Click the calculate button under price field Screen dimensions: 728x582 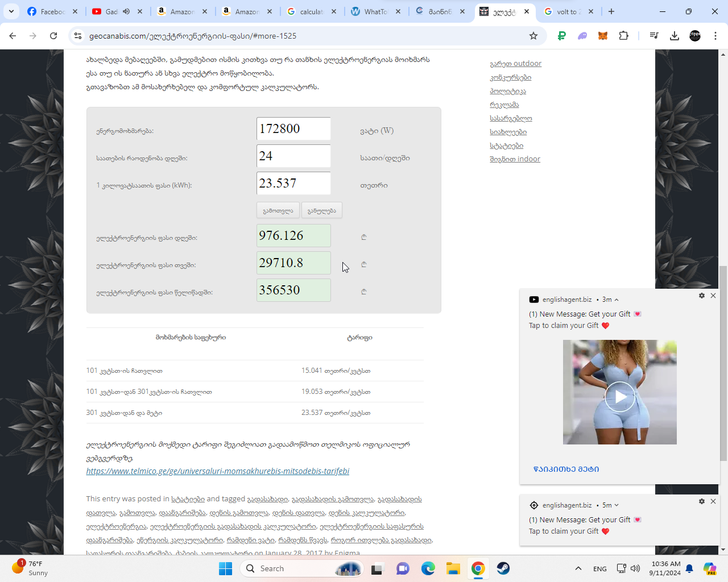point(278,210)
